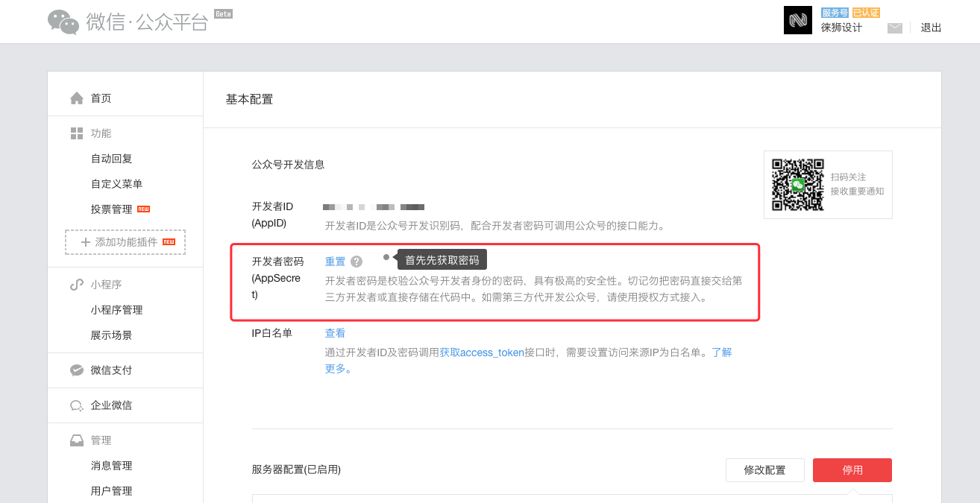This screenshot has width=980, height=503.
Task: Click the 徕狮设计 account name
Action: point(841,28)
